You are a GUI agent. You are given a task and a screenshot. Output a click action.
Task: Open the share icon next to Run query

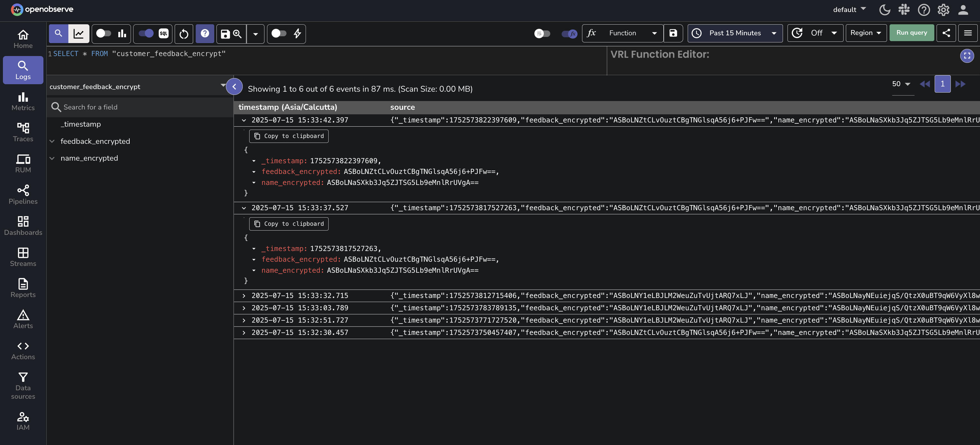click(x=947, y=33)
